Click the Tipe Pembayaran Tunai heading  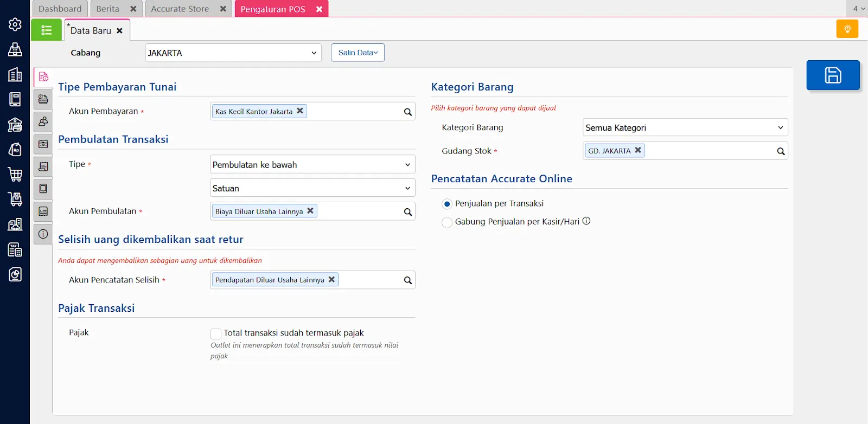pyautogui.click(x=117, y=87)
